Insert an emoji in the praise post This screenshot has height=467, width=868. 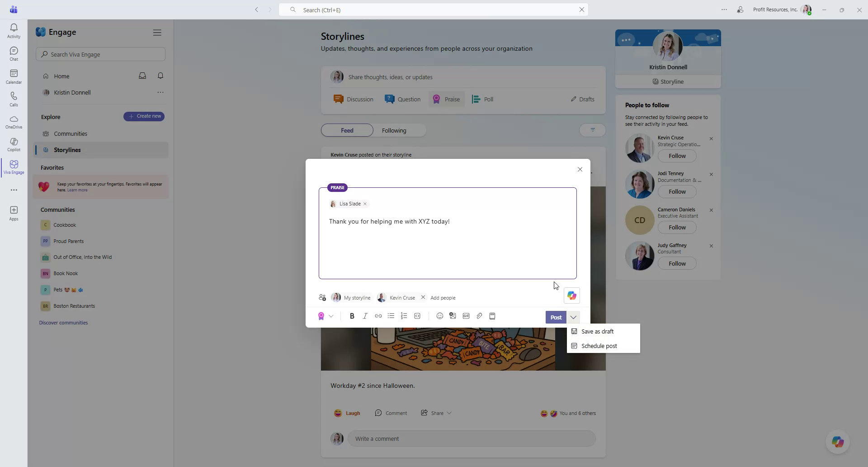tap(439, 316)
